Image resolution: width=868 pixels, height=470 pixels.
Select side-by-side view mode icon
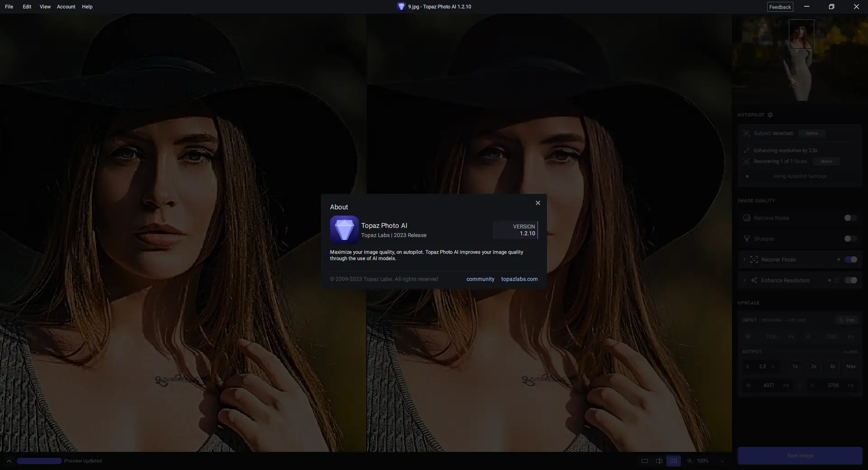674,461
